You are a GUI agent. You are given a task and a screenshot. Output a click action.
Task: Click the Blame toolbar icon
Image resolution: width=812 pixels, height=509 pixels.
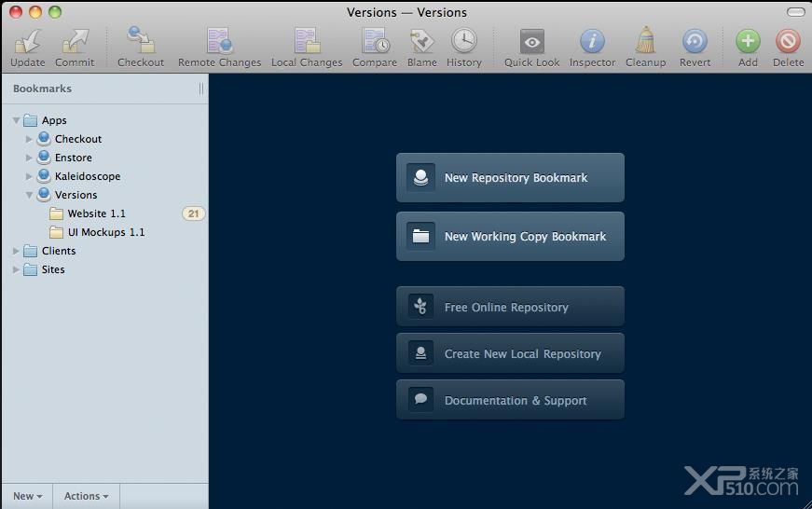pyautogui.click(x=421, y=40)
